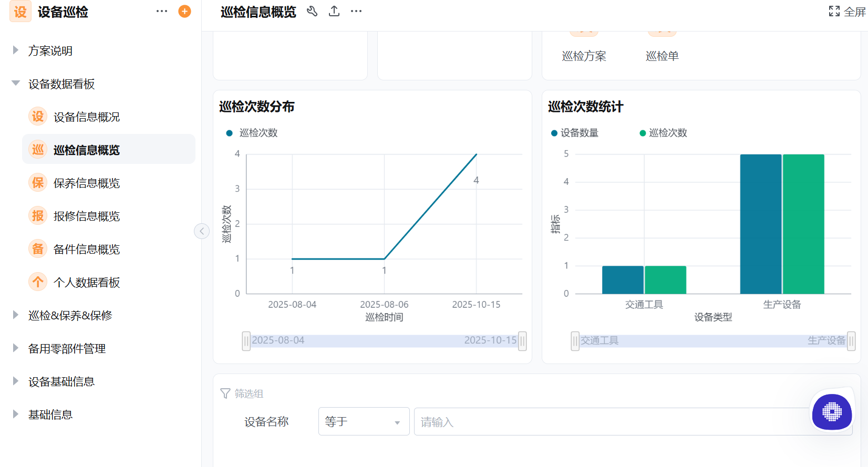Open the sidebar more options ellipsis
The image size is (868, 467).
[162, 12]
